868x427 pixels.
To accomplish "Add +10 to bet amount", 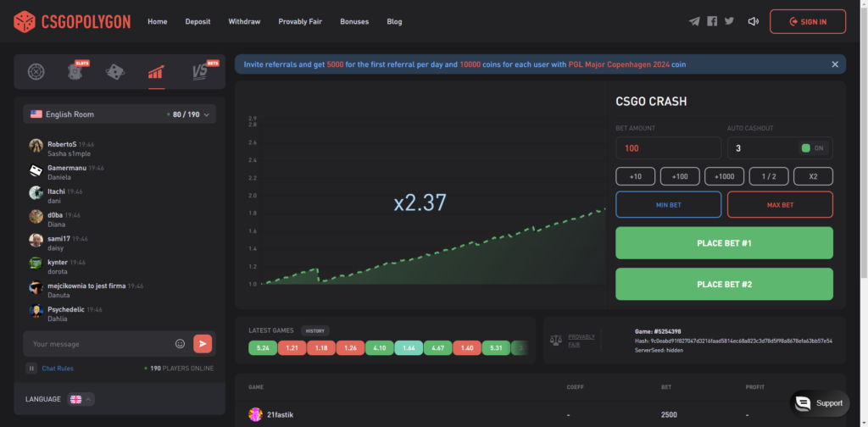I will coord(636,176).
